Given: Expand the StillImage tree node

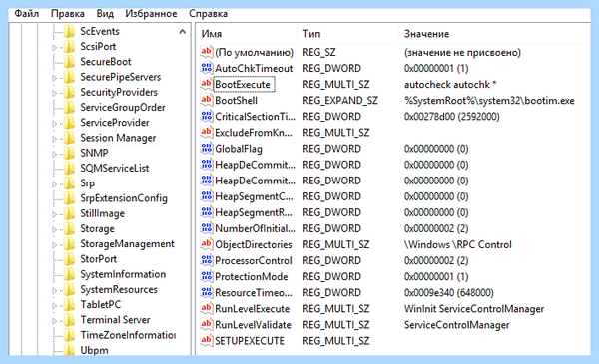Looking at the screenshot, I should [54, 214].
